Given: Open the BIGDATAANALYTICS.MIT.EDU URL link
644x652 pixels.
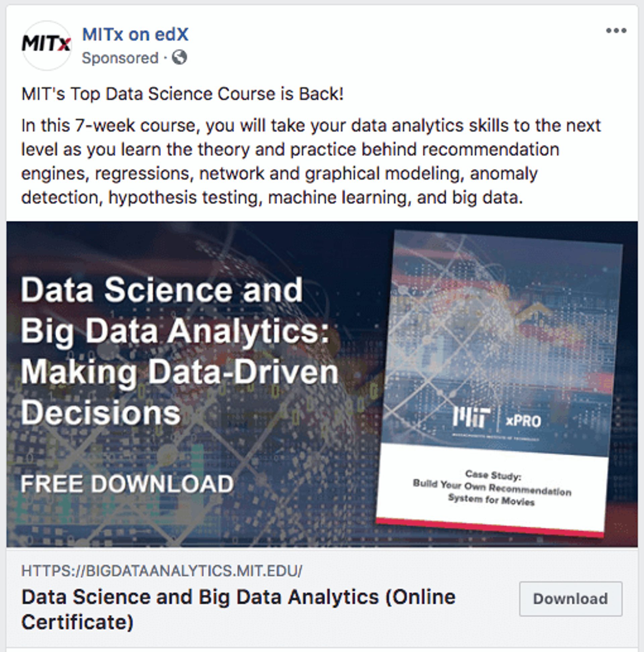Looking at the screenshot, I should [162, 571].
